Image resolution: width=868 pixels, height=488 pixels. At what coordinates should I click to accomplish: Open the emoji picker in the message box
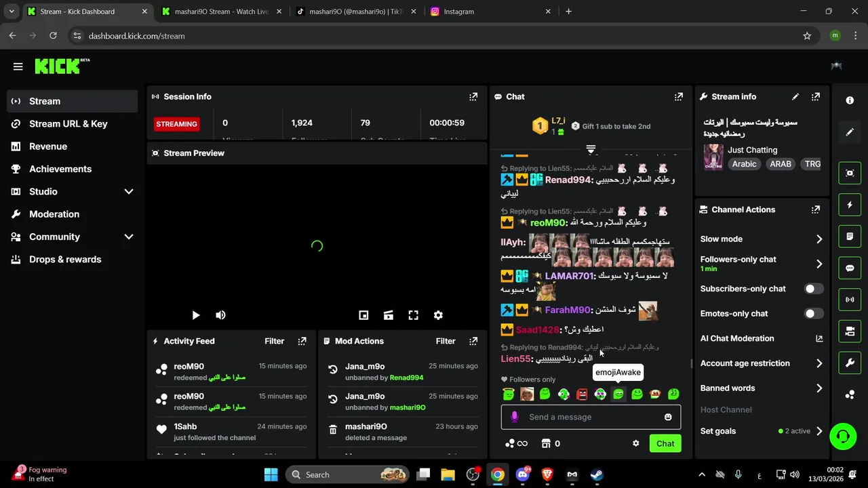pos(668,417)
